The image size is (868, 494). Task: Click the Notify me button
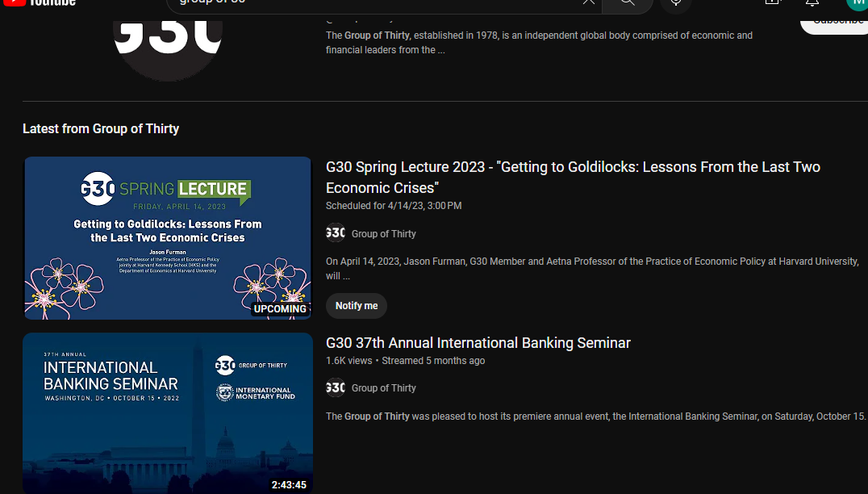pyautogui.click(x=357, y=306)
